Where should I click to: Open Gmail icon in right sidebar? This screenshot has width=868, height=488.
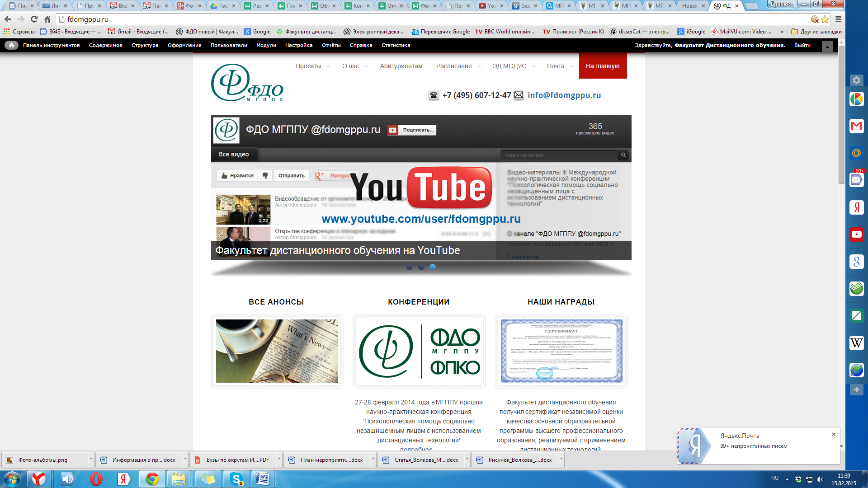pos(856,126)
